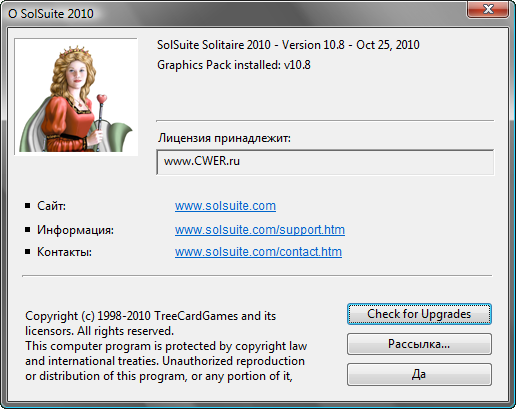Click the Сайт: bullet label
This screenshot has width=516, height=409.
51,206
